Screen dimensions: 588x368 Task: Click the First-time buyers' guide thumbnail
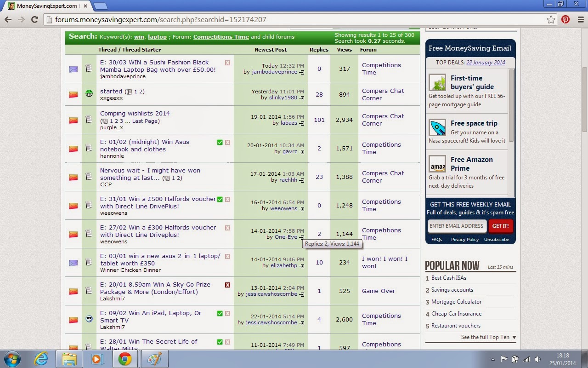point(437,82)
